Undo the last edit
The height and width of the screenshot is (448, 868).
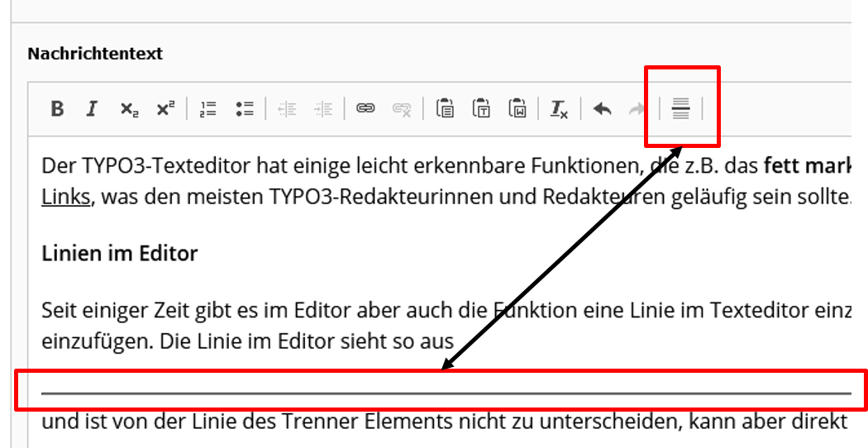603,109
